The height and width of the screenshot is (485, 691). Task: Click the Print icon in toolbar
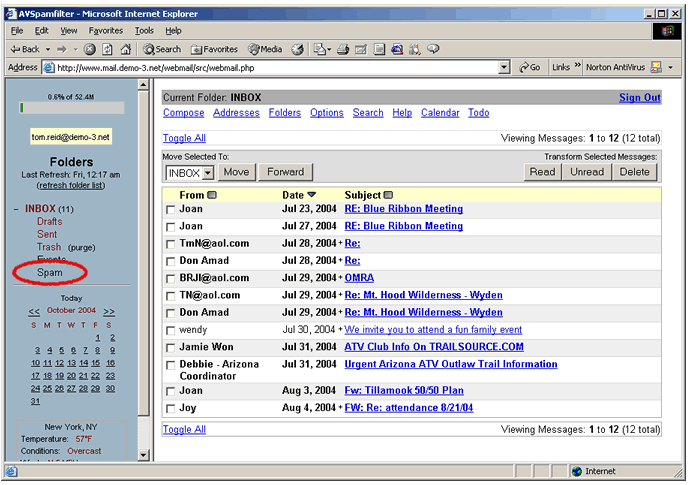click(x=343, y=49)
